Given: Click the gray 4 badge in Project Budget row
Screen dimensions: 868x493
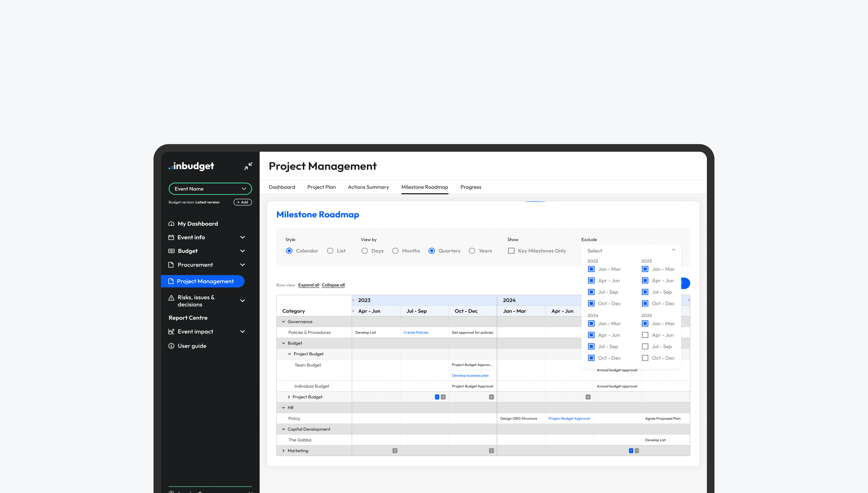Looking at the screenshot, I should pos(588,397).
